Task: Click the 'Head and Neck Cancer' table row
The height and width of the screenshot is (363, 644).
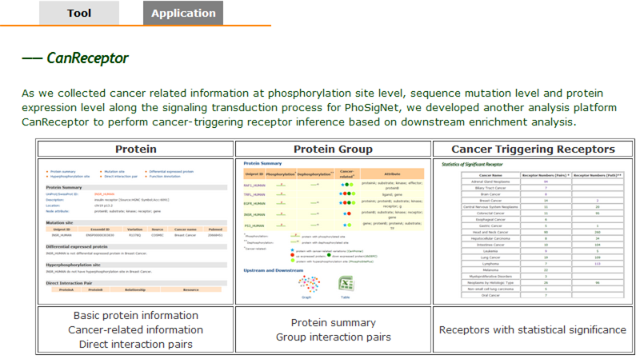Action: pos(542,232)
